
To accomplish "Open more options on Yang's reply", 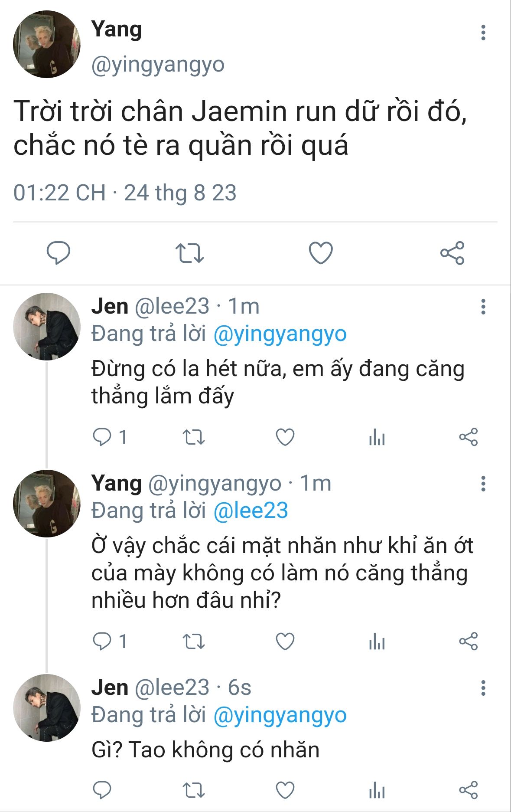I will coord(483,484).
